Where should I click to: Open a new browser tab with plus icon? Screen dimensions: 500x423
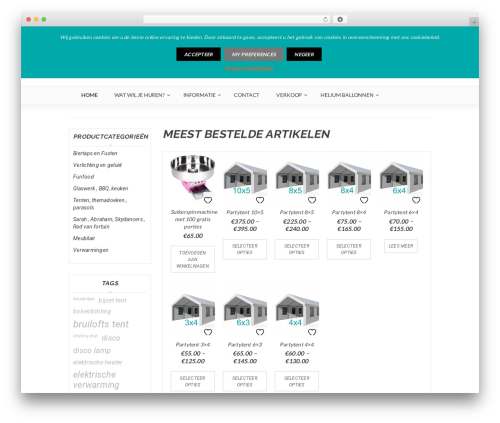click(474, 22)
